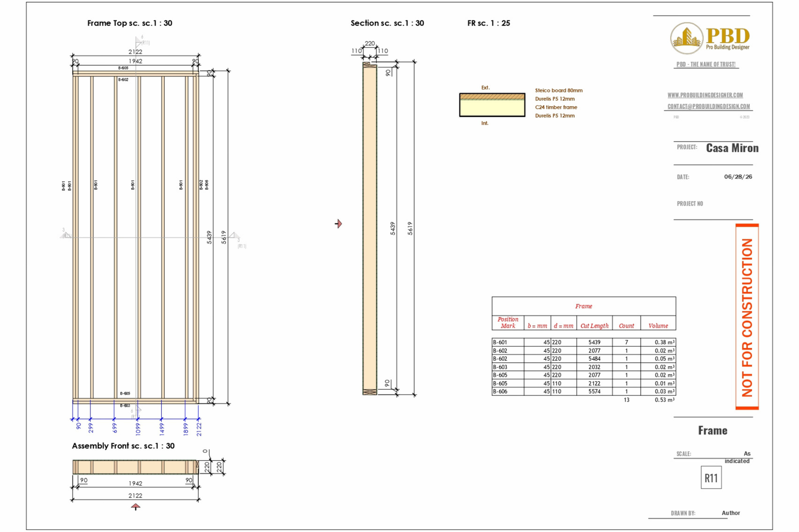The image size is (799, 532).
Task: Click the red up-arrow below the Assembly Front view
Action: tap(135, 507)
